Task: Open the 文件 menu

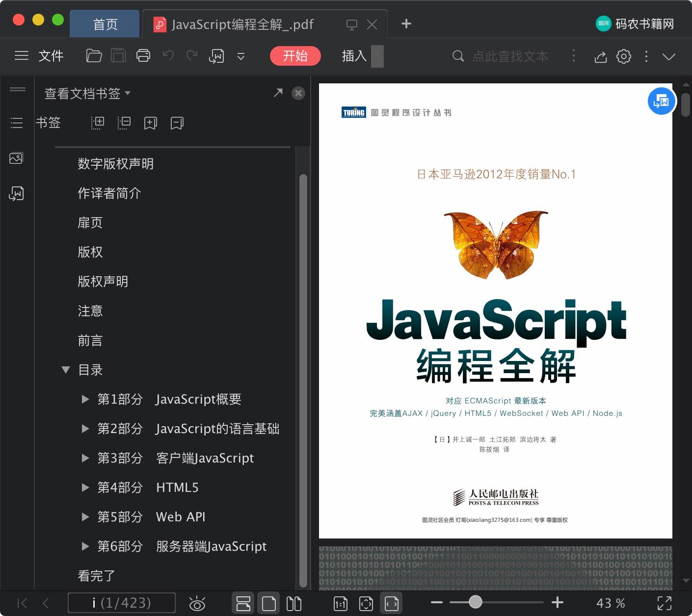Action: click(x=51, y=56)
